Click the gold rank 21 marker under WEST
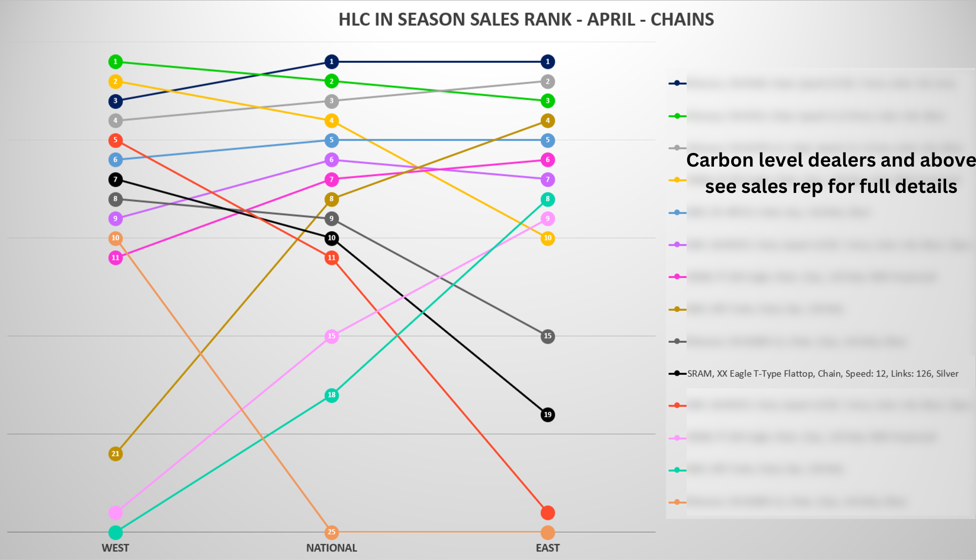 (x=116, y=454)
